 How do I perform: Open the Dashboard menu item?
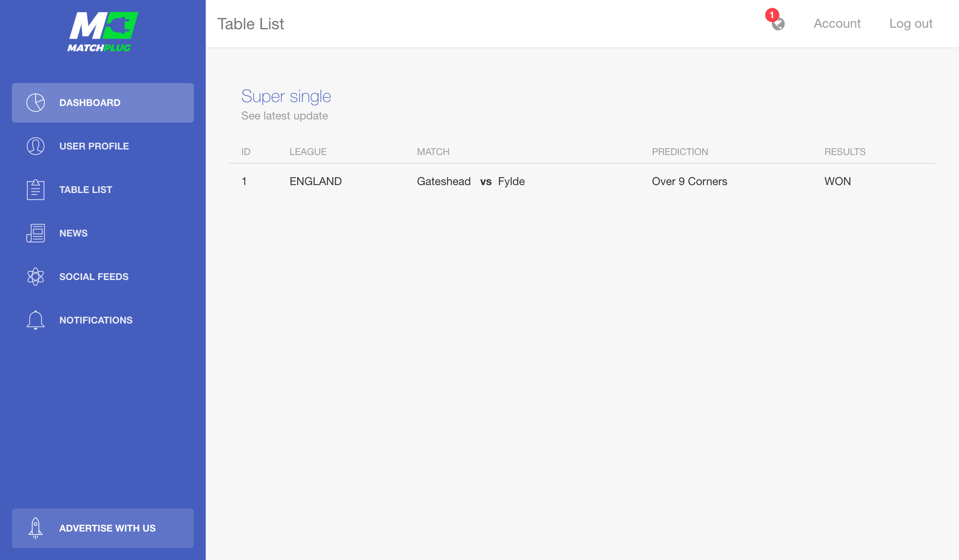[90, 103]
